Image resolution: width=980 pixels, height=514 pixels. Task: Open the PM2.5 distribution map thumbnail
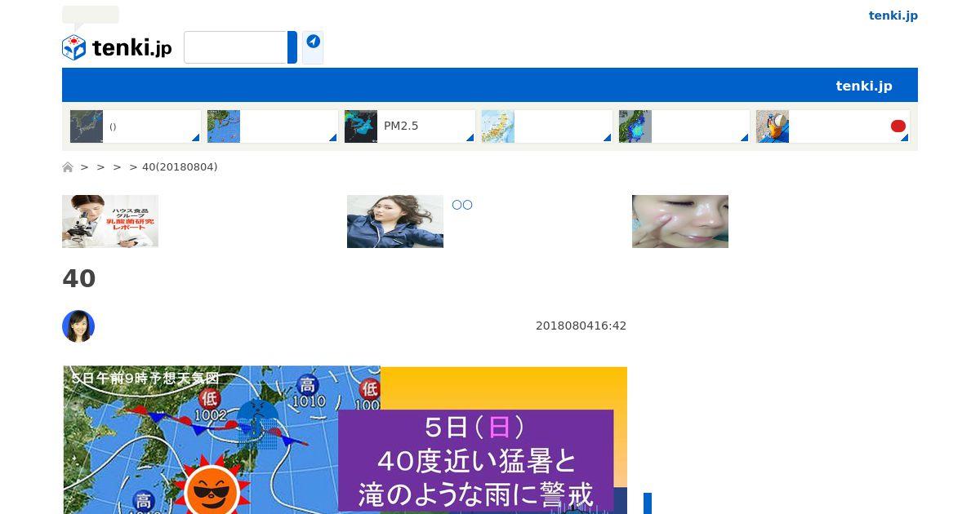(x=361, y=126)
